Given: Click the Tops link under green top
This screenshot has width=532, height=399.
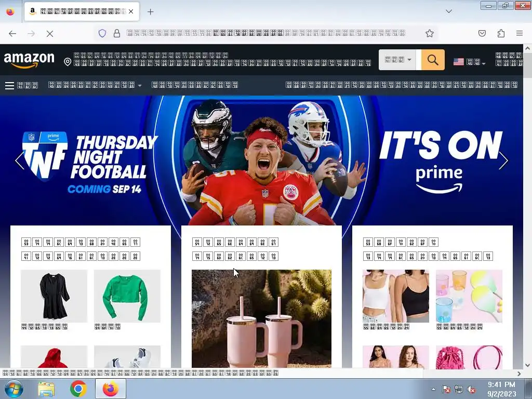Looking at the screenshot, I should pos(107,326).
